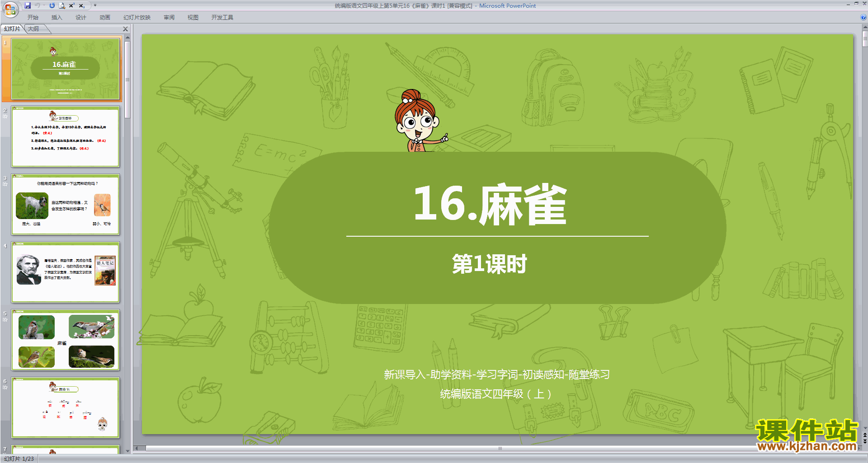Open the 开发工具 ribbon tab
Viewport: 868px width, 463px height.
[x=222, y=17]
